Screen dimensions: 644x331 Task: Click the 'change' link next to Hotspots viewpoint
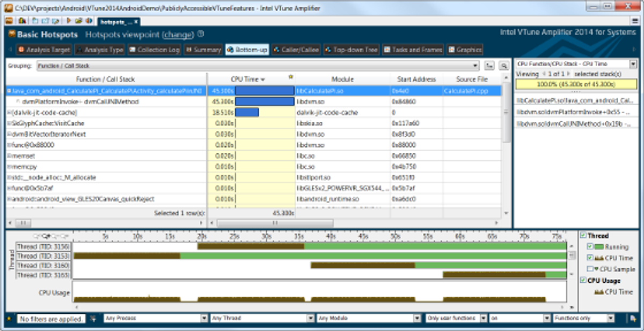178,34
